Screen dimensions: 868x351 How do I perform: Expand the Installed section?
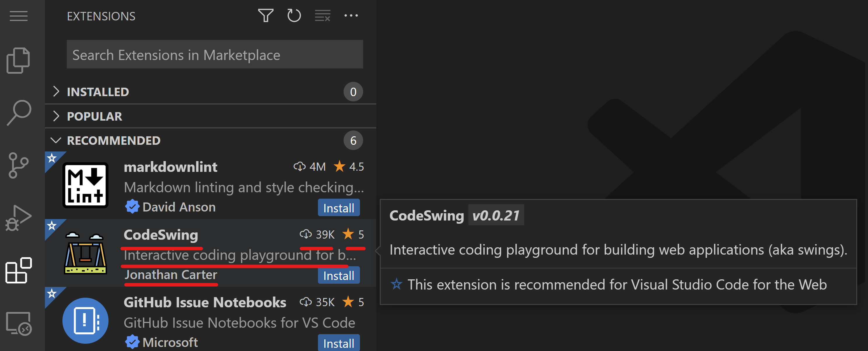click(98, 92)
